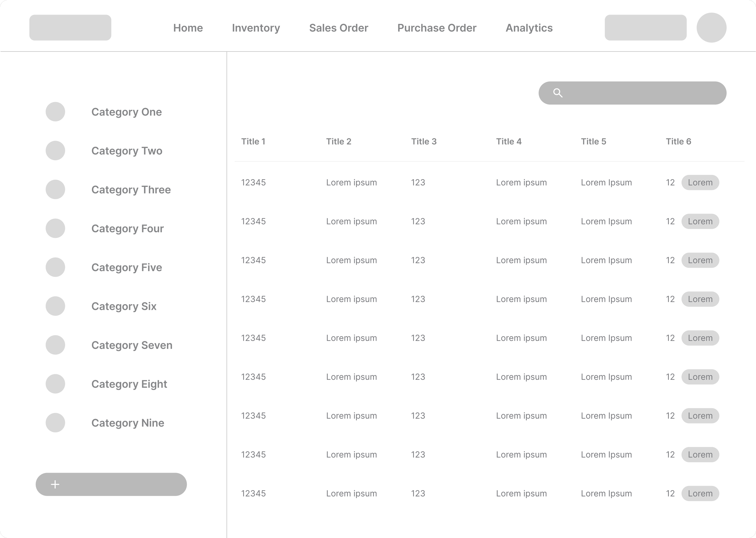The height and width of the screenshot is (538, 756).
Task: Click the Lorem badge in the first row
Action: [700, 182]
